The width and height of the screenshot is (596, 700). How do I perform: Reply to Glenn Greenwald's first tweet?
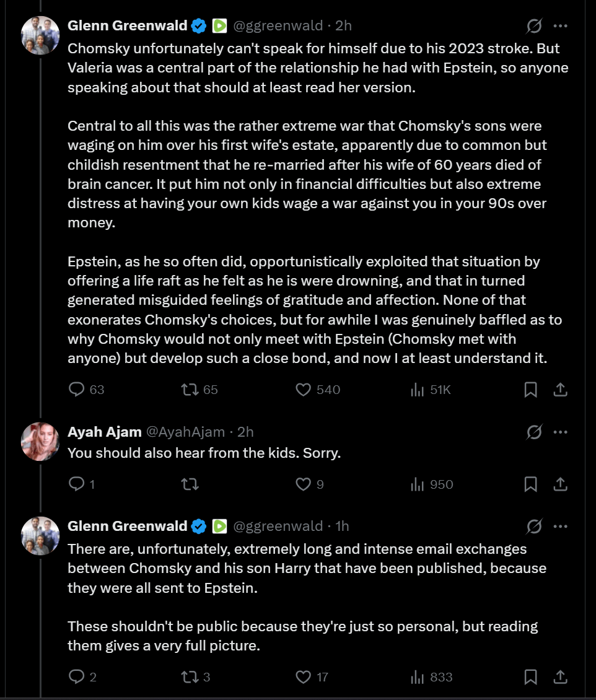[x=76, y=389]
